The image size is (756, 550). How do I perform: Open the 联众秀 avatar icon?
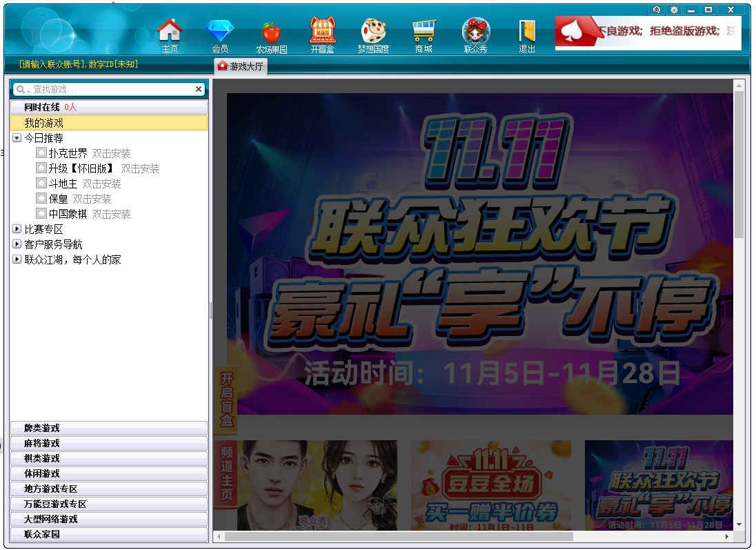click(x=475, y=35)
